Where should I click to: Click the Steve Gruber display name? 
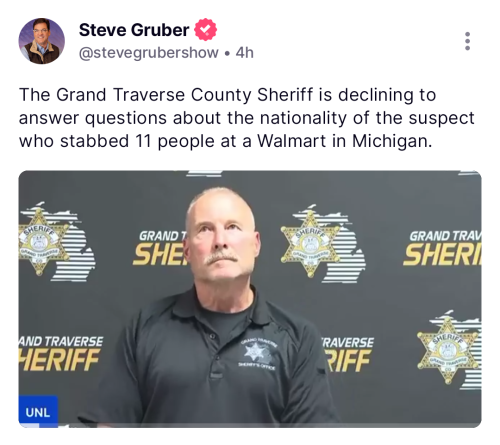tap(134, 30)
